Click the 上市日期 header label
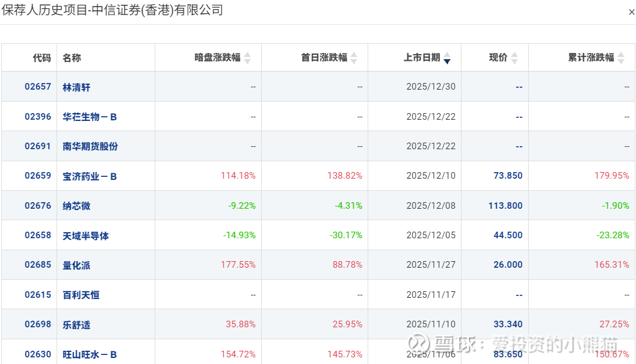 [422, 58]
